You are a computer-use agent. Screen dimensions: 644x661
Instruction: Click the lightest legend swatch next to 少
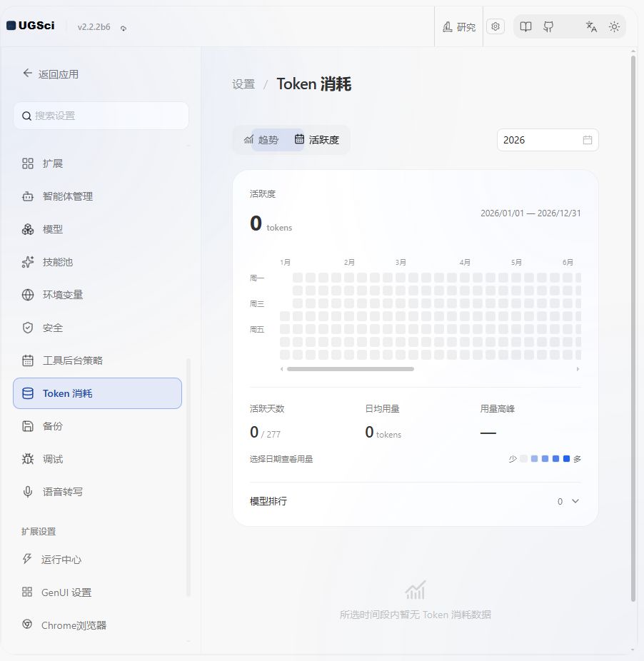click(524, 459)
